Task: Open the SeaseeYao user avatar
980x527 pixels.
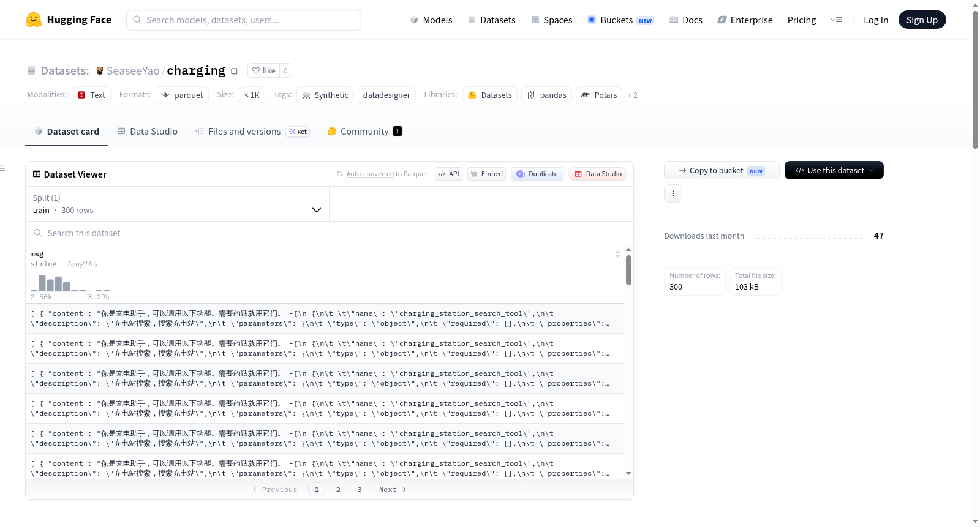Action: (x=100, y=71)
